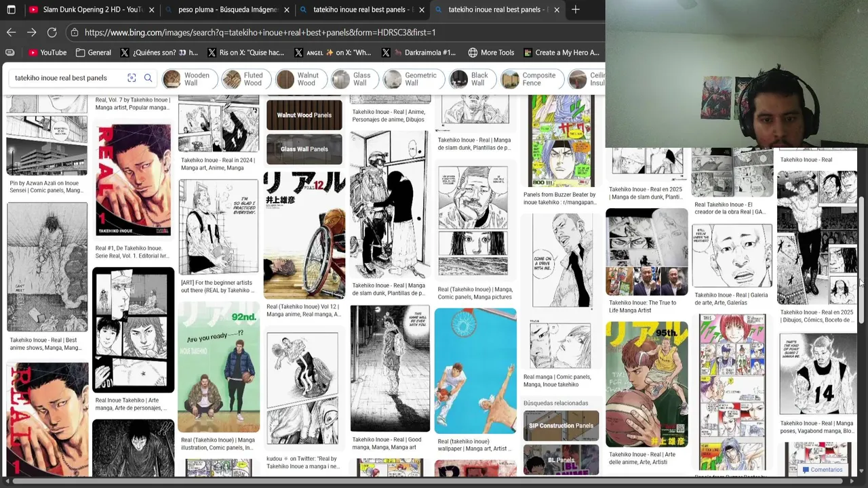Open '[ART] For the beginner artists' caption
The height and width of the screenshot is (488, 868).
(x=218, y=287)
